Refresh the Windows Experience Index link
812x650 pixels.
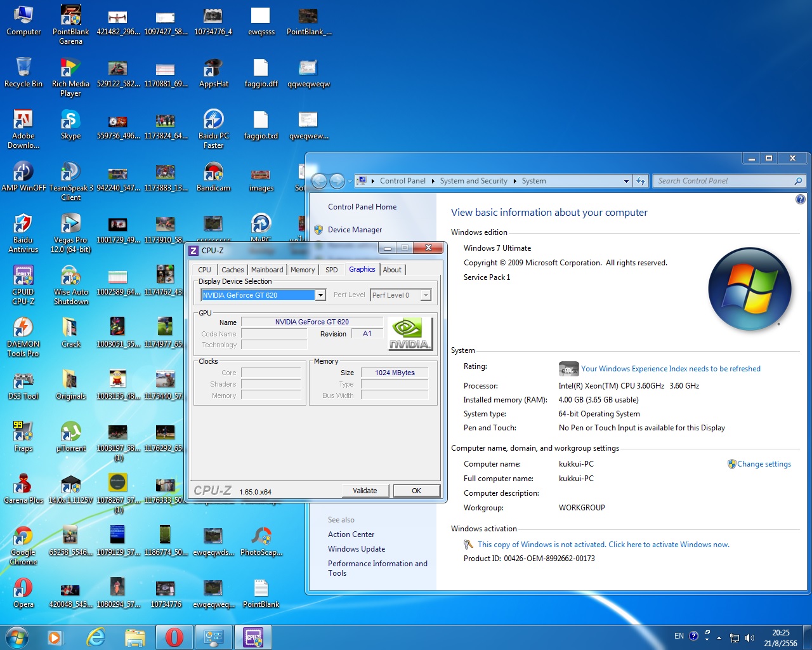(x=671, y=369)
